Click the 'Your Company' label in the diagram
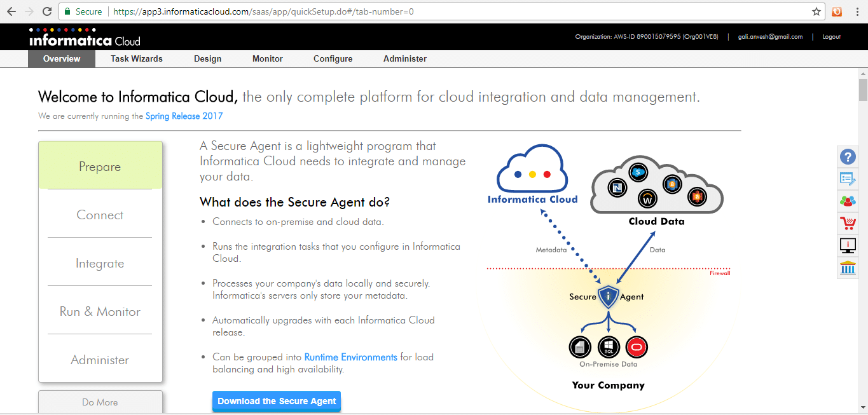This screenshot has width=868, height=415. tap(608, 385)
